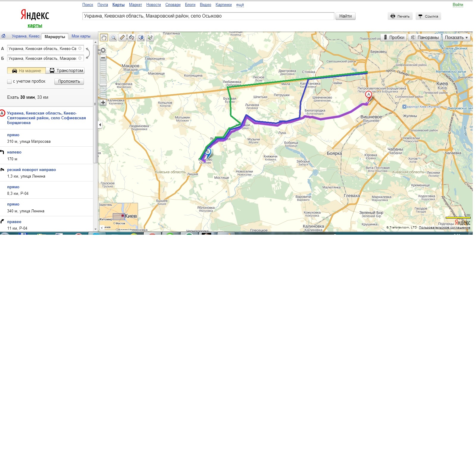Click the minimap expand arrow icon
The image size is (476, 472).
[x=102, y=227]
